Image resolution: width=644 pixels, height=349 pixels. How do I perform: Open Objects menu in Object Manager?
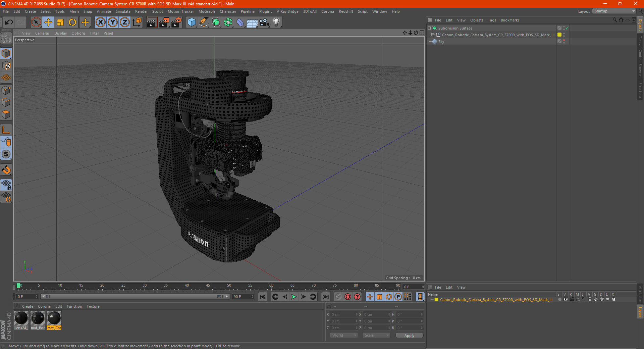pos(477,20)
